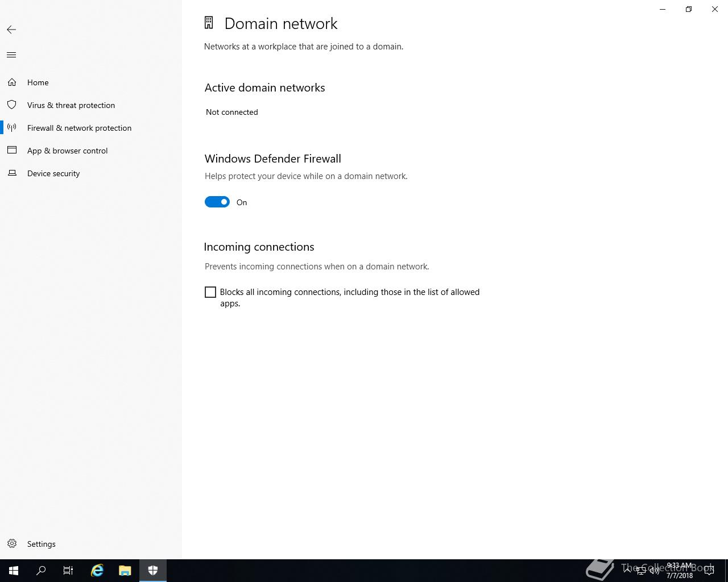Show hidden system tray icons
The image size is (728, 582).
(x=628, y=571)
